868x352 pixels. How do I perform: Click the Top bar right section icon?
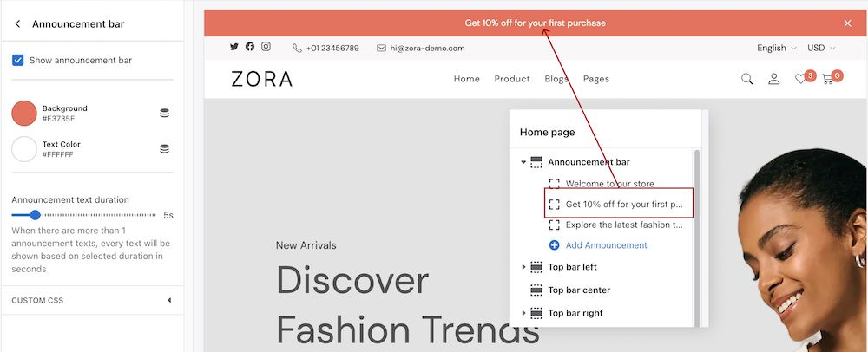[536, 313]
